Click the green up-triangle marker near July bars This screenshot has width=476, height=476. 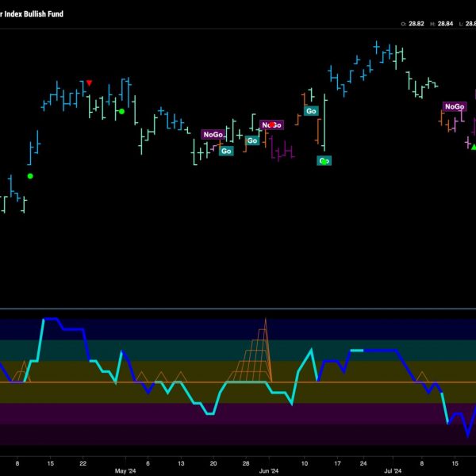tap(474, 148)
